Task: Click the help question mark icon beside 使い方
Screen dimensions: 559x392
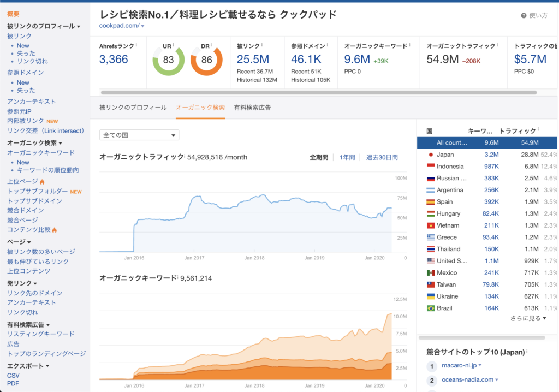Action: [524, 15]
